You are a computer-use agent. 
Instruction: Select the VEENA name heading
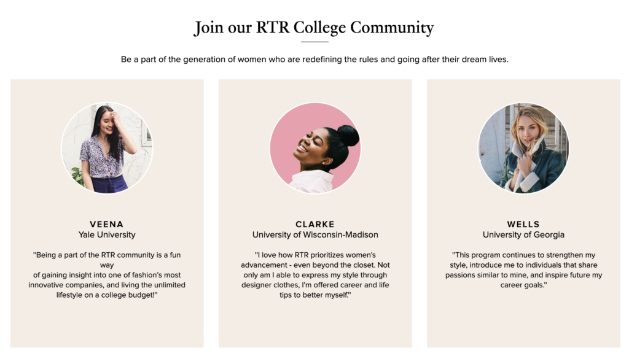click(107, 224)
